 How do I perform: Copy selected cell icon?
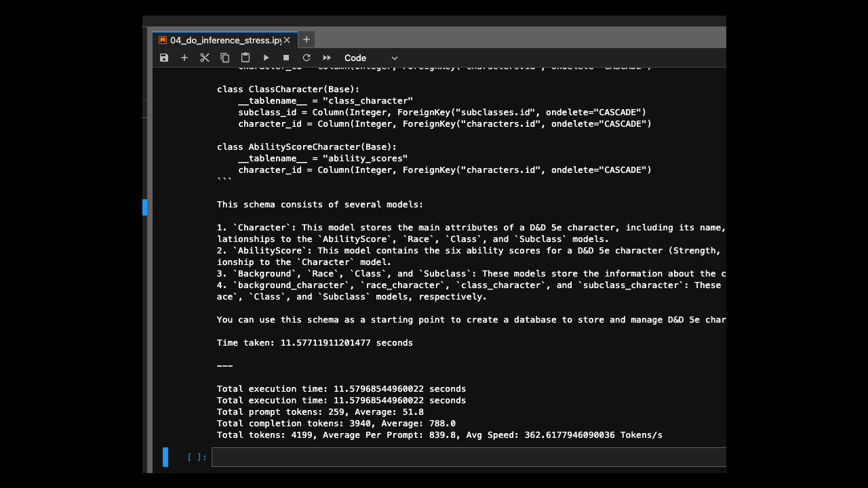coord(225,58)
